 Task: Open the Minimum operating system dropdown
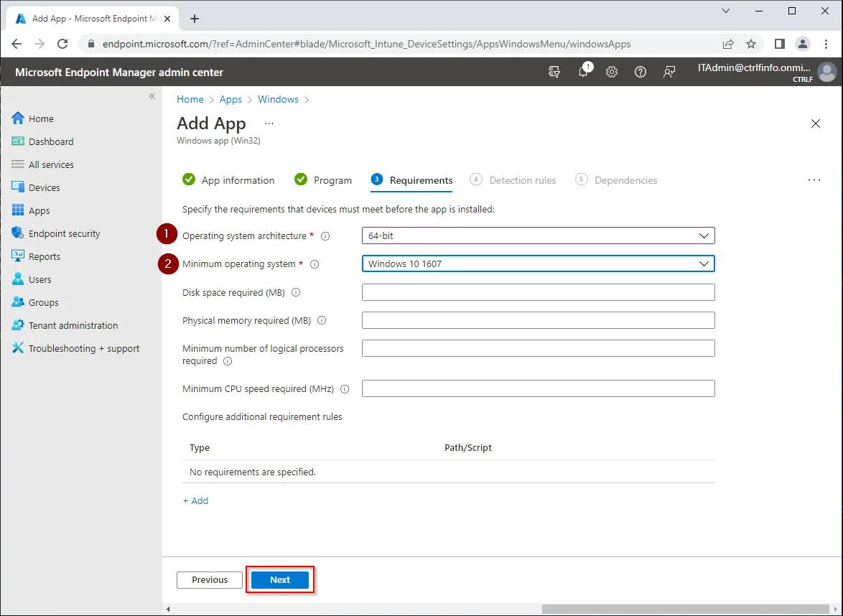tap(538, 264)
